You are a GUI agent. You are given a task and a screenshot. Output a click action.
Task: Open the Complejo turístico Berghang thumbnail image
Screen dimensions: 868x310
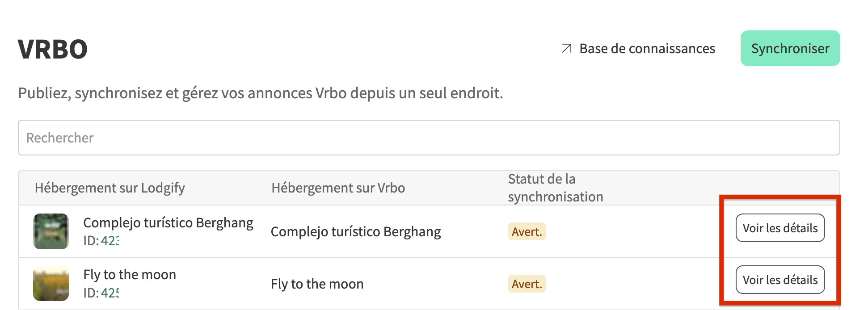51,231
